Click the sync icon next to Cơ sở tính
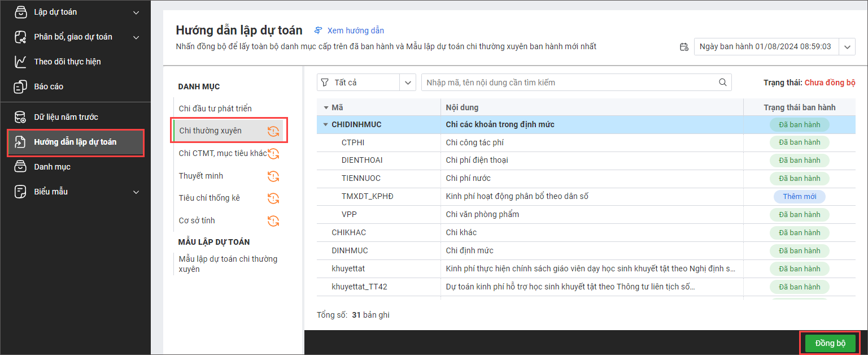Image resolution: width=868 pixels, height=355 pixels. 273,221
